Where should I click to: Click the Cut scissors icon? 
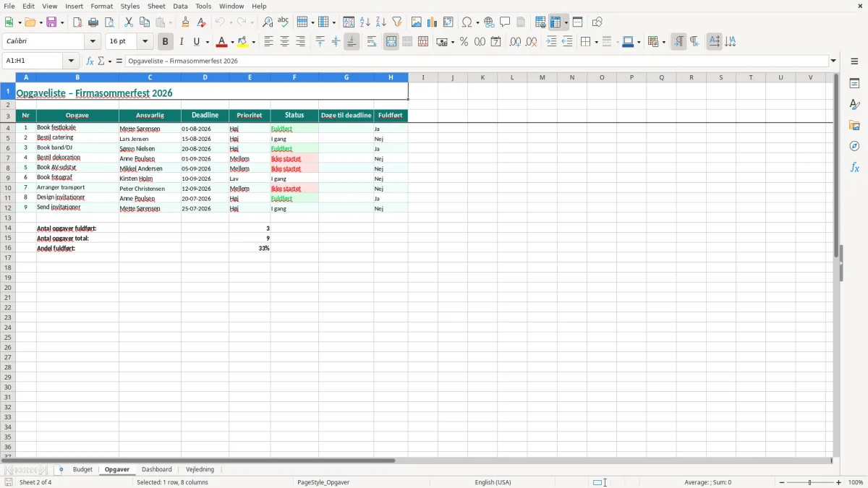(x=129, y=22)
